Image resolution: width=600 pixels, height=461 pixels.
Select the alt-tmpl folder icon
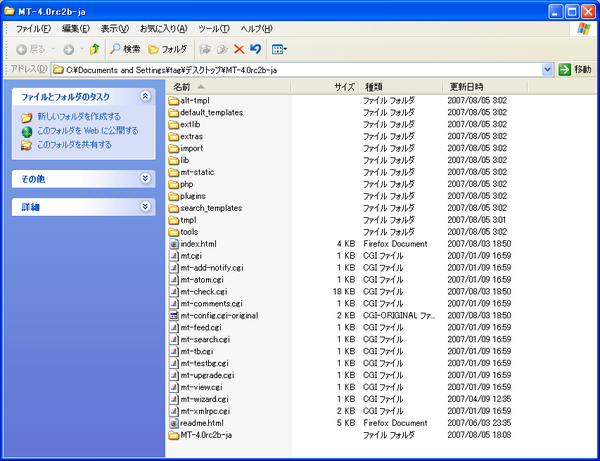tap(174, 101)
